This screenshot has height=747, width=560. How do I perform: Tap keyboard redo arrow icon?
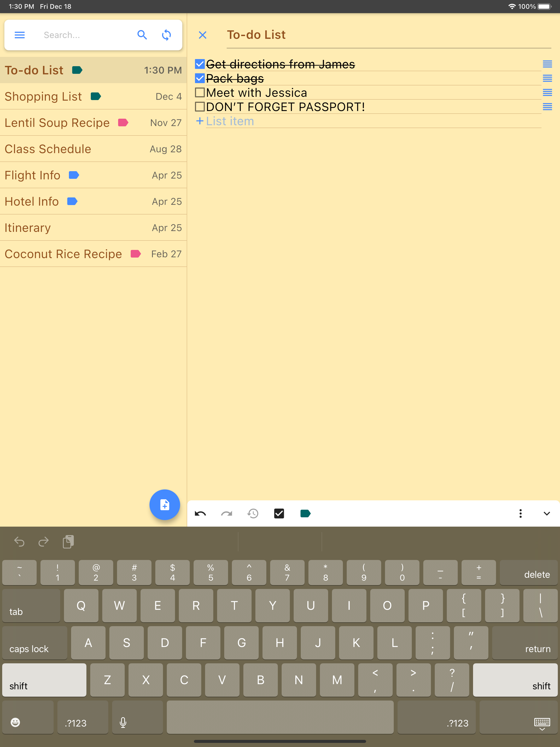tap(43, 542)
